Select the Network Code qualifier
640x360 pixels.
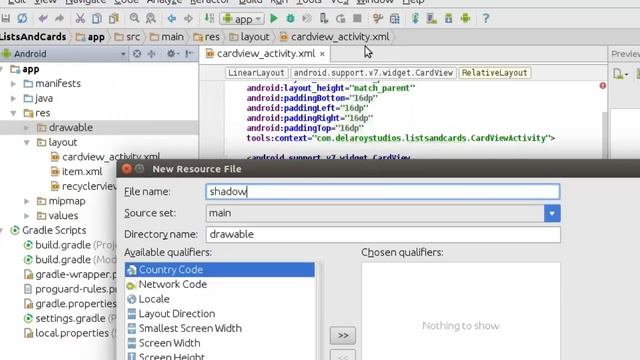pos(220,284)
